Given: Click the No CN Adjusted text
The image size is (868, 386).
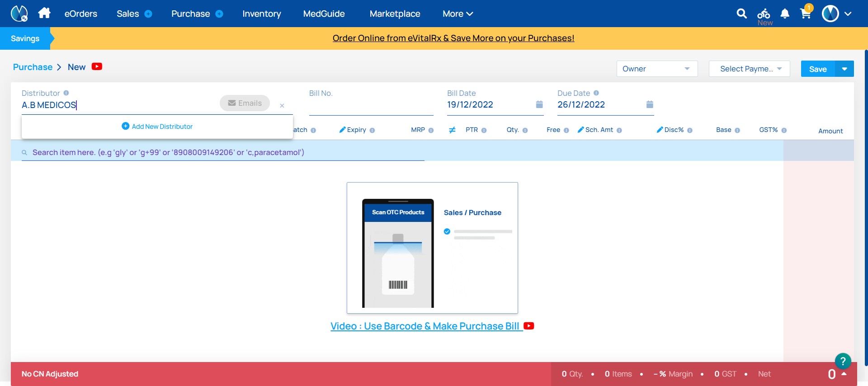Looking at the screenshot, I should pyautogui.click(x=50, y=374).
